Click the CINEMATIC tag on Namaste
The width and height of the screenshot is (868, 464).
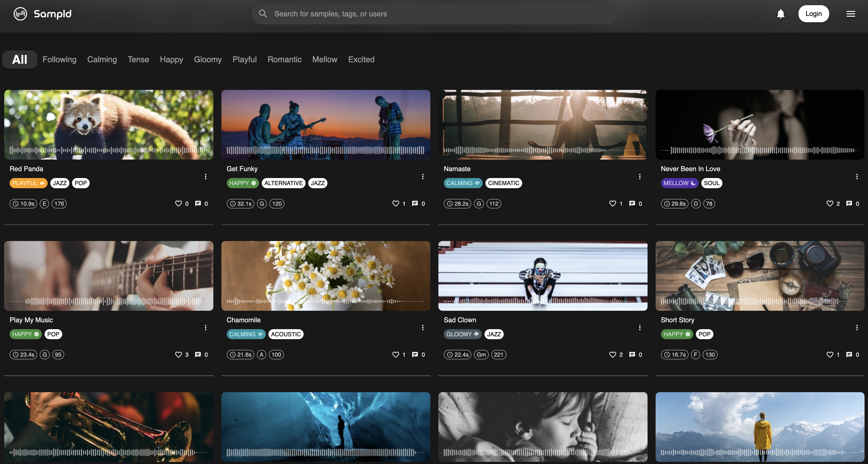(x=503, y=183)
